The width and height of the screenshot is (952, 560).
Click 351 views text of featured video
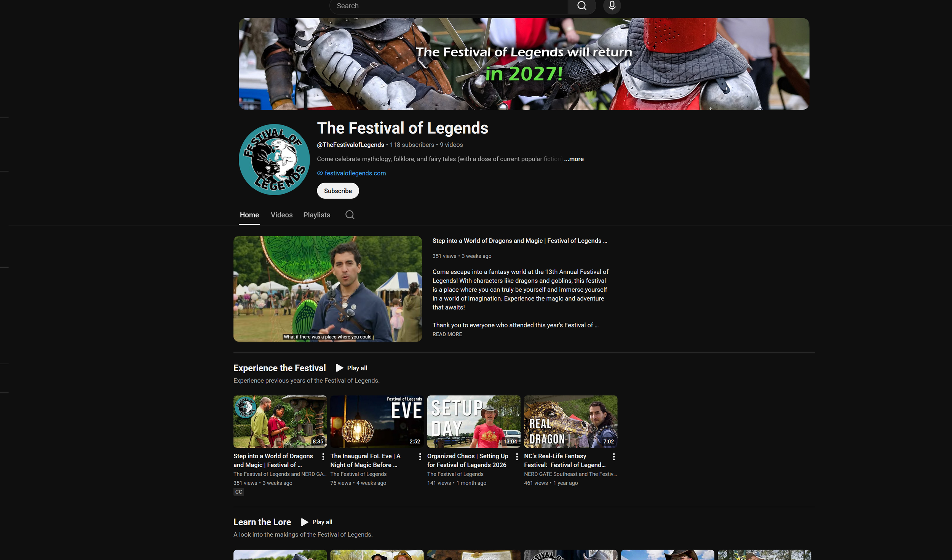444,256
